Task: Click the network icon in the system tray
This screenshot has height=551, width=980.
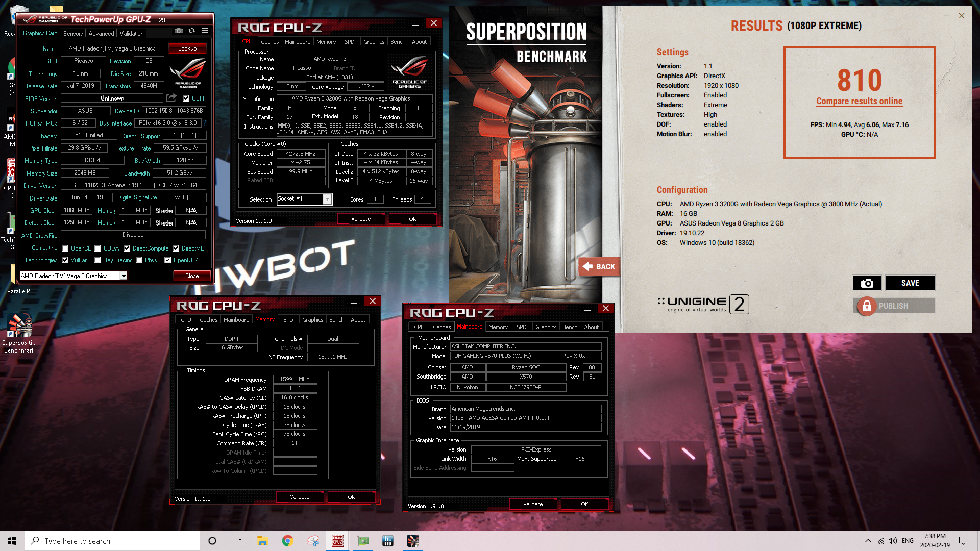Action: (x=881, y=541)
